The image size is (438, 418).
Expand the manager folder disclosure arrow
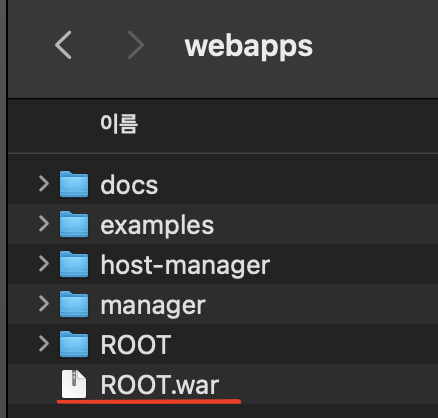pyautogui.click(x=44, y=304)
